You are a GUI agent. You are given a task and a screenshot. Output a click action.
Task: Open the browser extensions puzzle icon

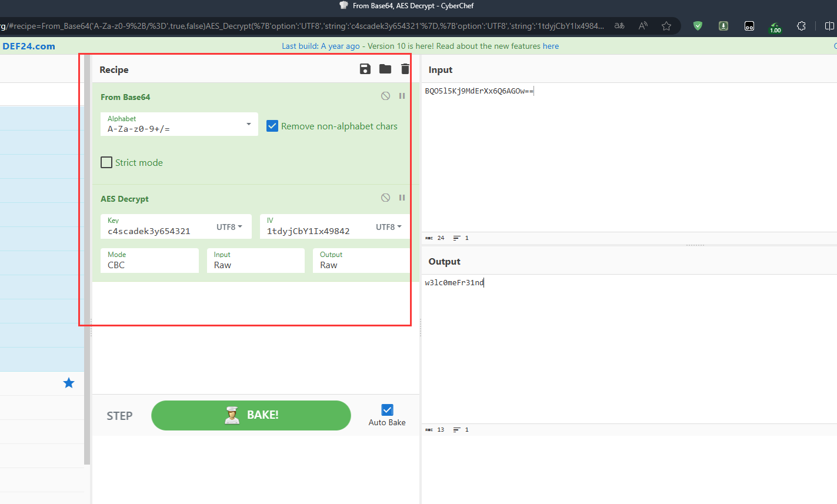click(x=801, y=26)
